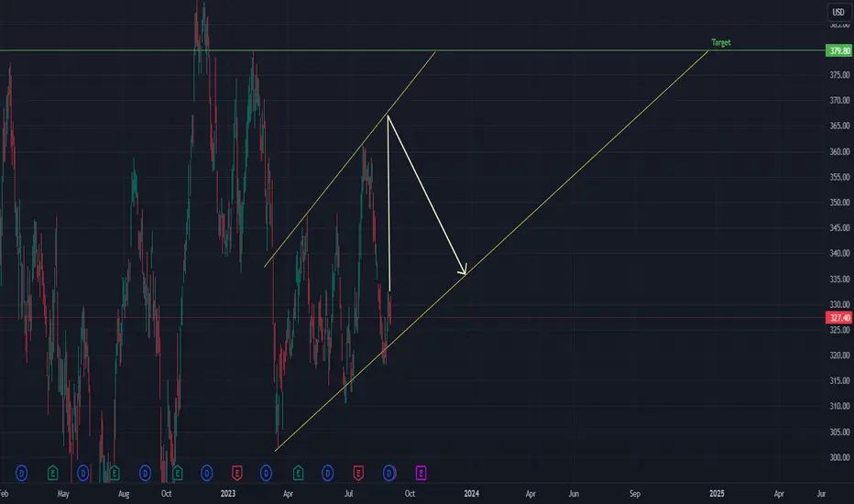This screenshot has height=504, width=854.
Task: Open the USD currency selector
Action: [x=838, y=12]
